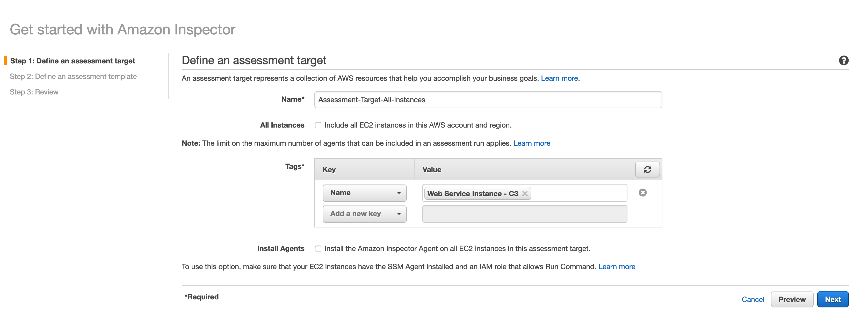Click the empty value field for new key

[524, 214]
